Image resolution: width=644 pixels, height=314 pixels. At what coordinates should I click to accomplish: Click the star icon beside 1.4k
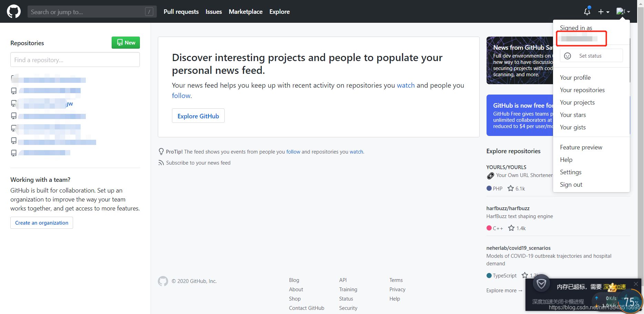511,228
